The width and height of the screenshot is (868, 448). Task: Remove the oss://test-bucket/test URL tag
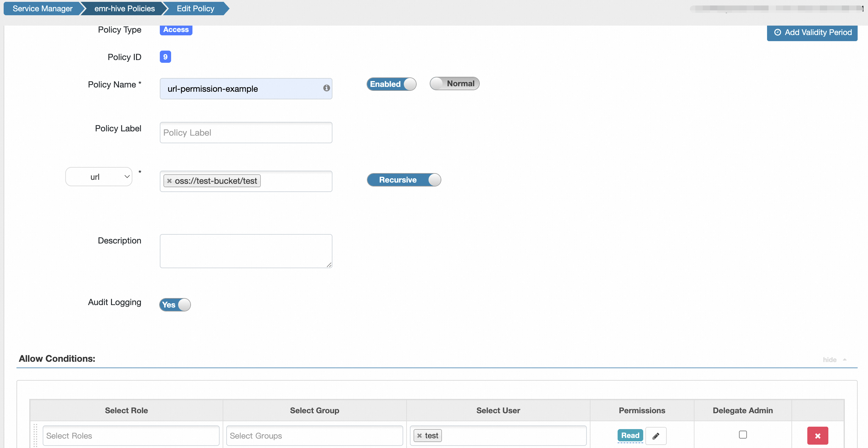[170, 181]
